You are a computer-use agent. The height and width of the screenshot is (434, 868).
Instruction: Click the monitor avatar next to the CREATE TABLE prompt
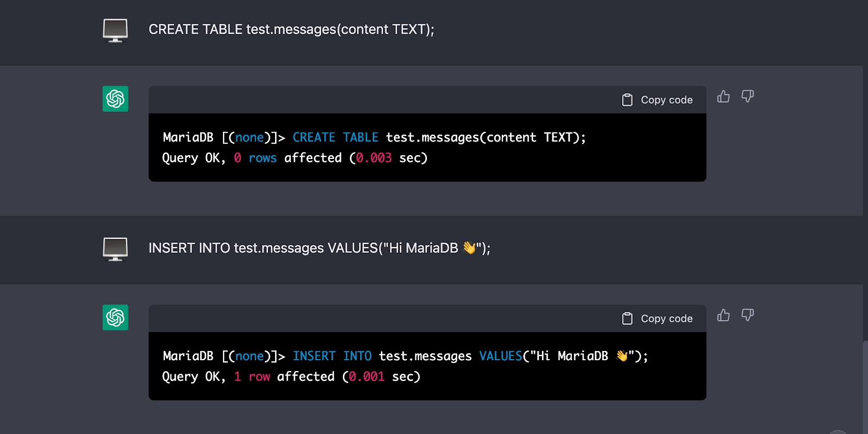(116, 30)
